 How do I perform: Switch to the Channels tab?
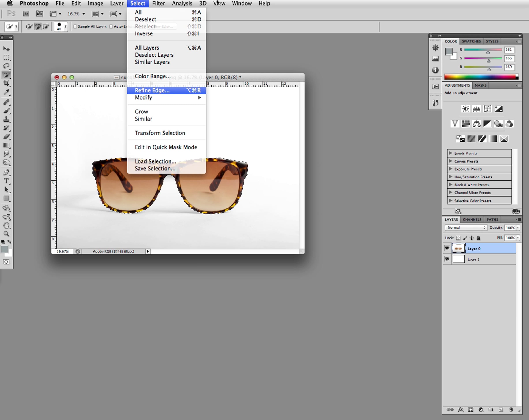point(472,219)
